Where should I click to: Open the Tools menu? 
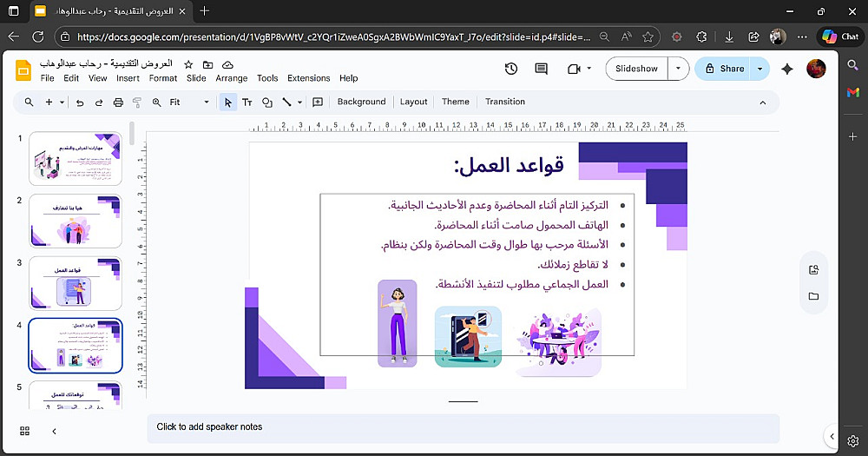point(267,78)
